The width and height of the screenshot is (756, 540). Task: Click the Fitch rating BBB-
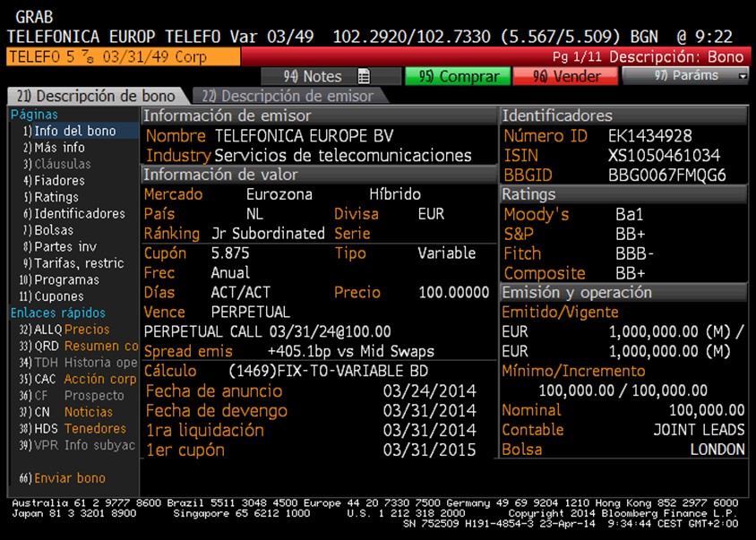tap(634, 253)
